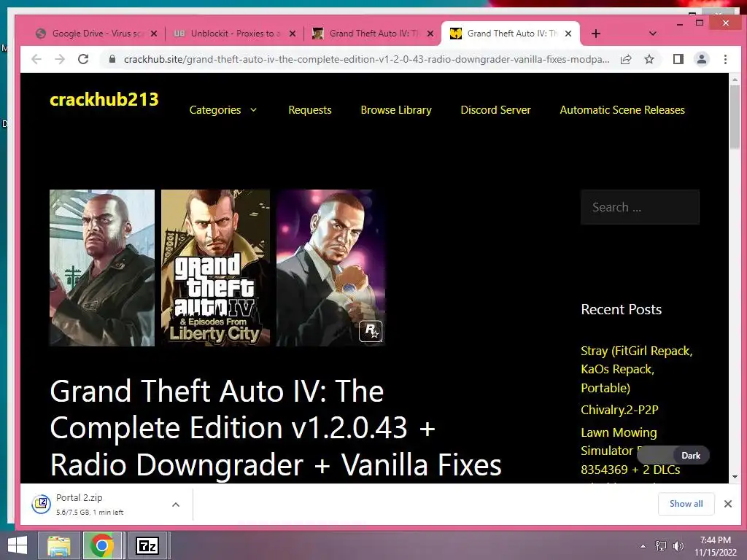The image size is (747, 560).
Task: Click the page vertical scrollbar thumb
Action: coord(735,117)
